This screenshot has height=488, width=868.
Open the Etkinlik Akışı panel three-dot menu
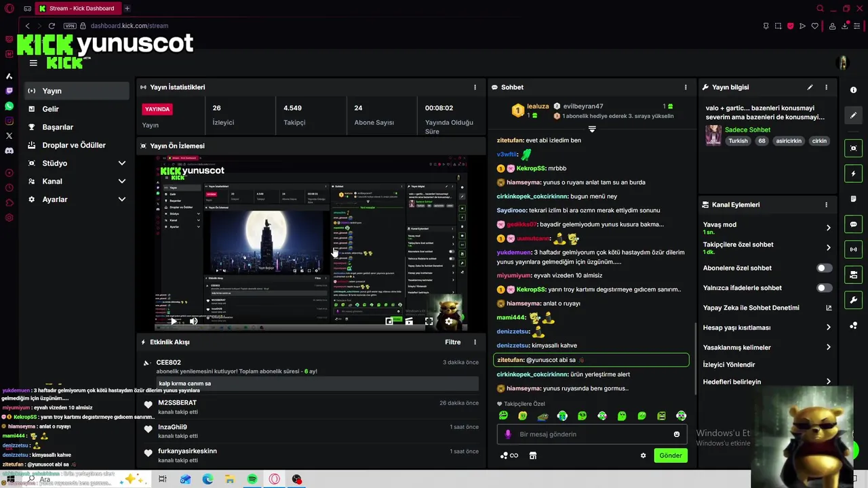pos(475,342)
